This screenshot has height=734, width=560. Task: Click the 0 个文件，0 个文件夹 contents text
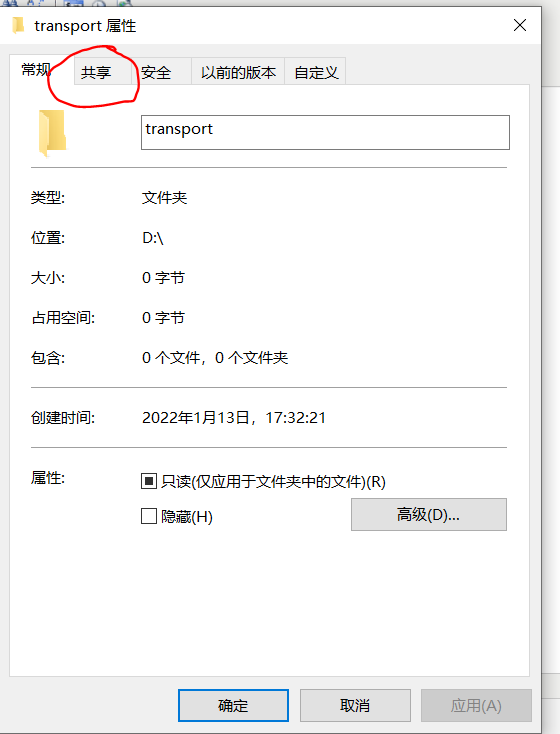pos(215,358)
